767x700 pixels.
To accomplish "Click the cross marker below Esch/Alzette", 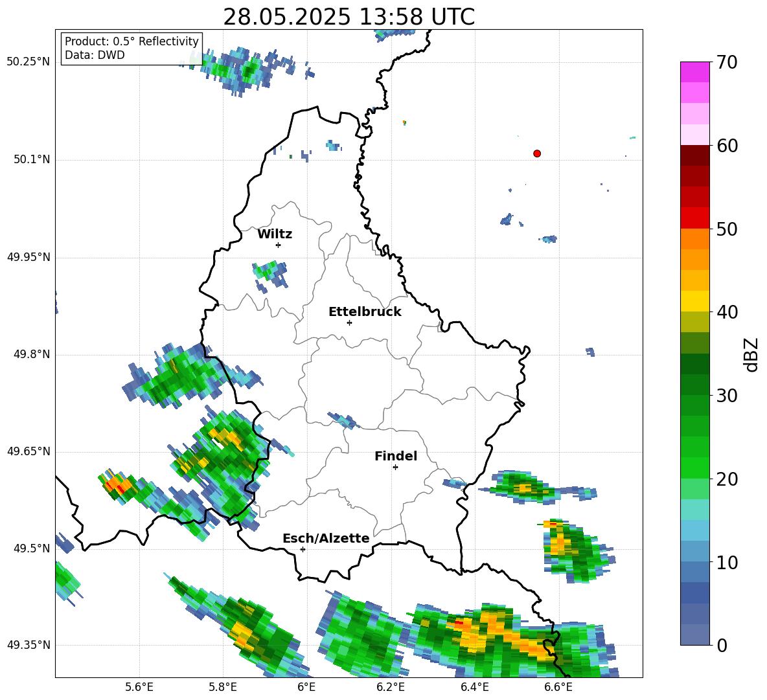I will [303, 549].
